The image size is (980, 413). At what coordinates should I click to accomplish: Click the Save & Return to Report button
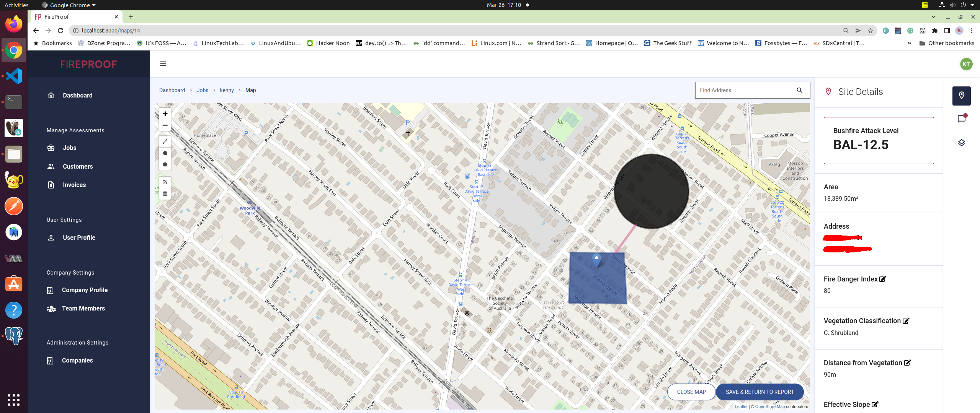point(759,392)
